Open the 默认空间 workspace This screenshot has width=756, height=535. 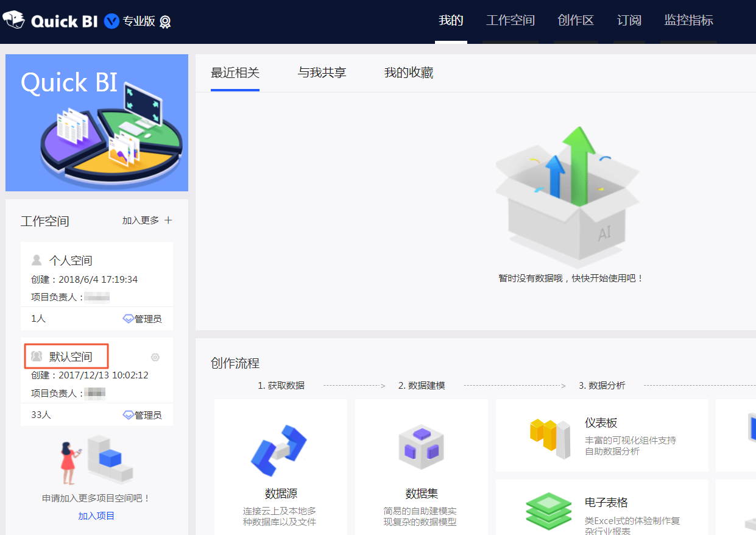(71, 356)
